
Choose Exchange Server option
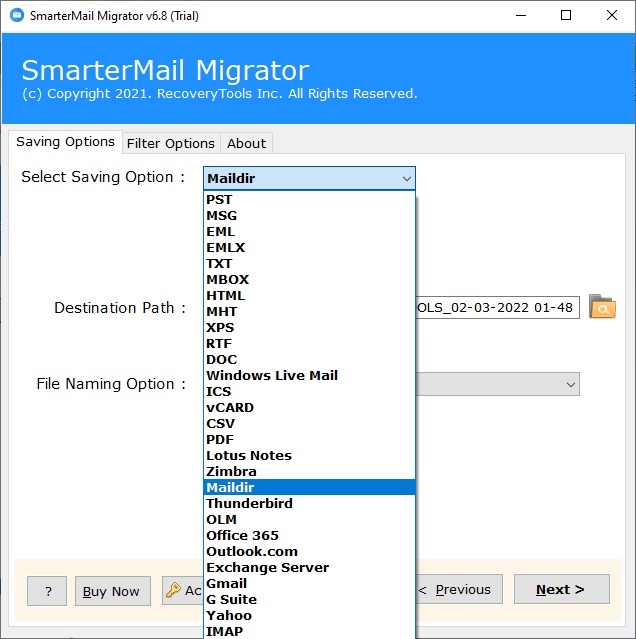(309, 567)
